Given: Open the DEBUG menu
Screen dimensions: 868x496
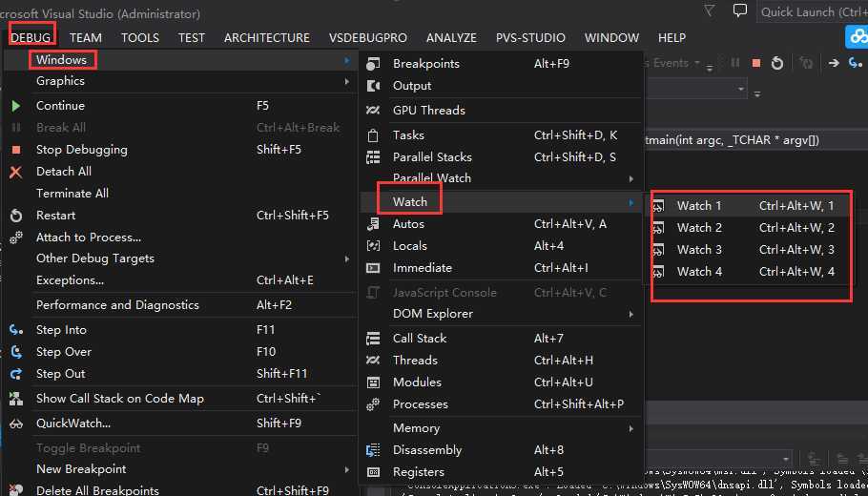Looking at the screenshot, I should pyautogui.click(x=31, y=37).
